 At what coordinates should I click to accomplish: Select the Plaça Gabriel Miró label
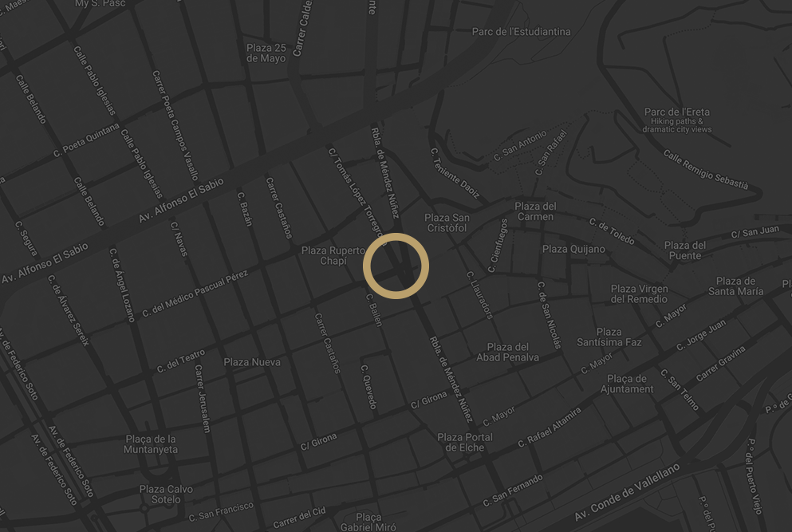click(368, 522)
